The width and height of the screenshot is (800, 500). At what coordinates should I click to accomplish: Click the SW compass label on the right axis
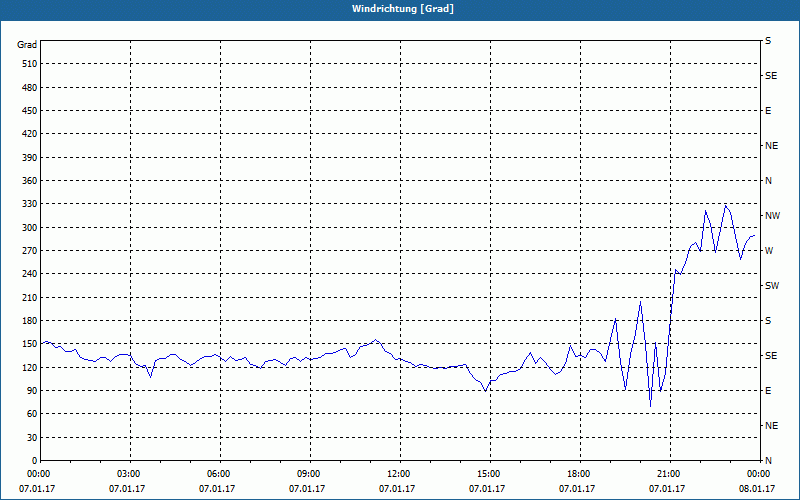point(772,286)
